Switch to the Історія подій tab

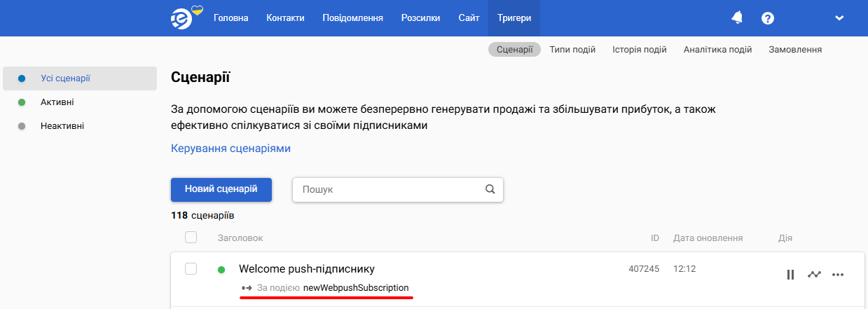click(x=640, y=50)
